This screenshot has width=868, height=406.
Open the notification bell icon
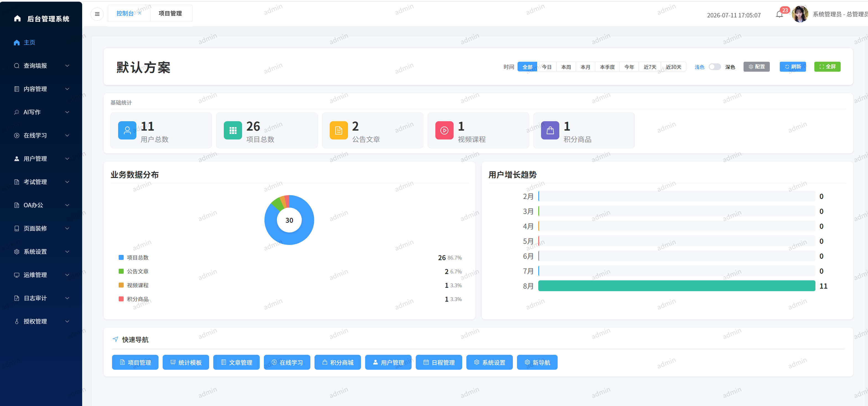point(779,14)
